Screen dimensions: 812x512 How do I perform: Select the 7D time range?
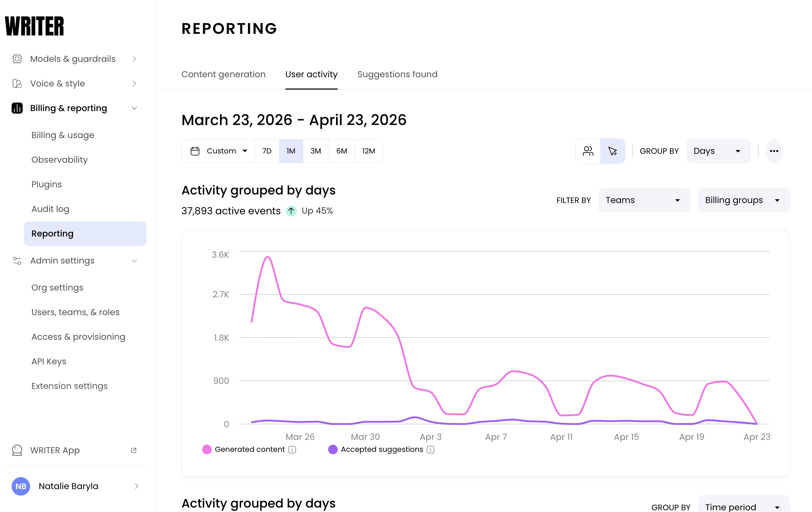(267, 151)
